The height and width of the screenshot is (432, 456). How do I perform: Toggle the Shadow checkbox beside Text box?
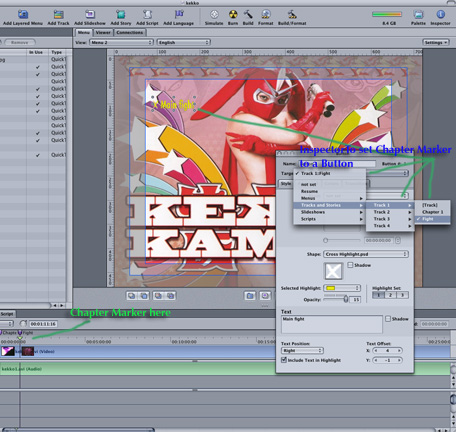[388, 319]
